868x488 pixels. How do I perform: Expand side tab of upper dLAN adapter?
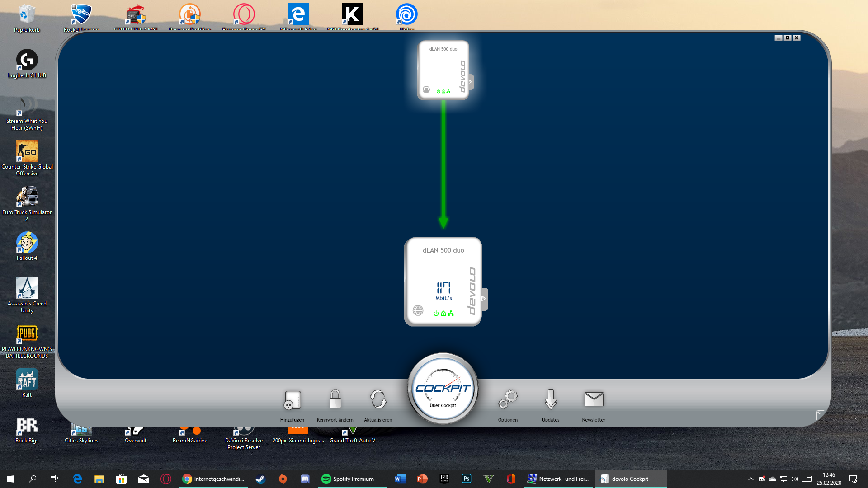471,82
